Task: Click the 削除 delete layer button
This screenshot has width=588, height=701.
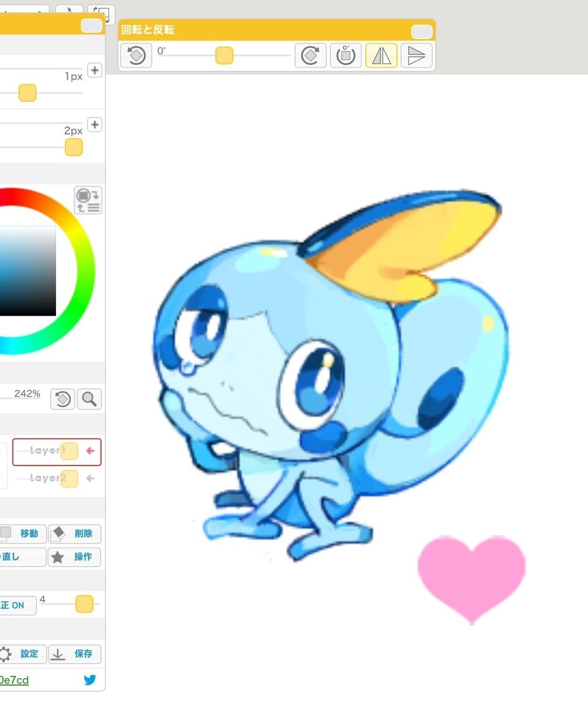Action: pos(74,534)
